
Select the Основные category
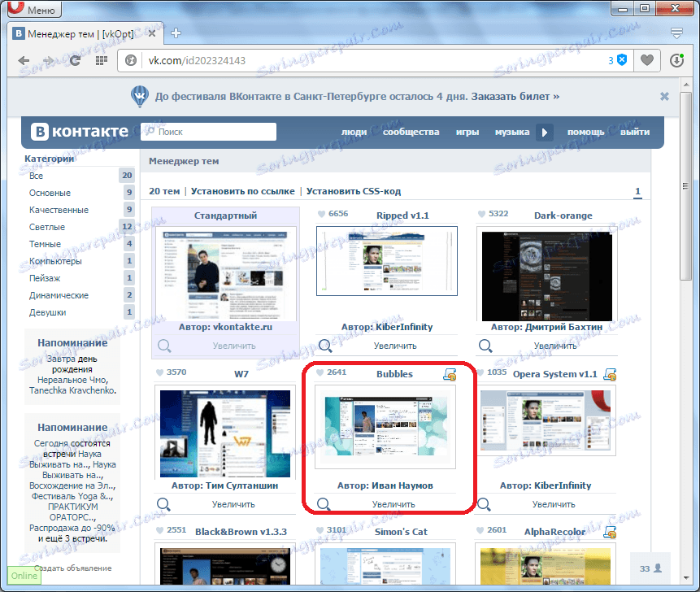click(x=80, y=193)
